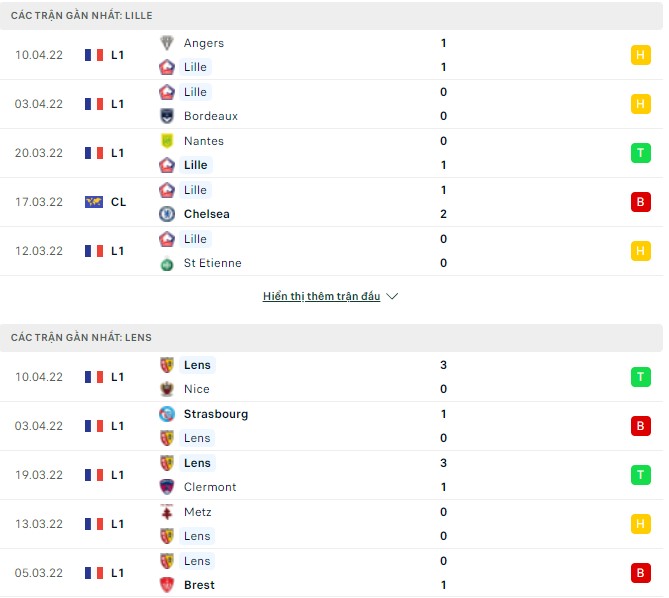Click the Bordeaux team logo

[167, 116]
